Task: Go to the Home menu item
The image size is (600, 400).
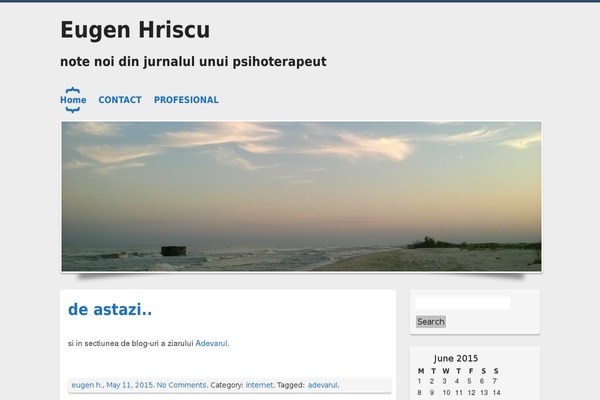Action: [x=73, y=100]
